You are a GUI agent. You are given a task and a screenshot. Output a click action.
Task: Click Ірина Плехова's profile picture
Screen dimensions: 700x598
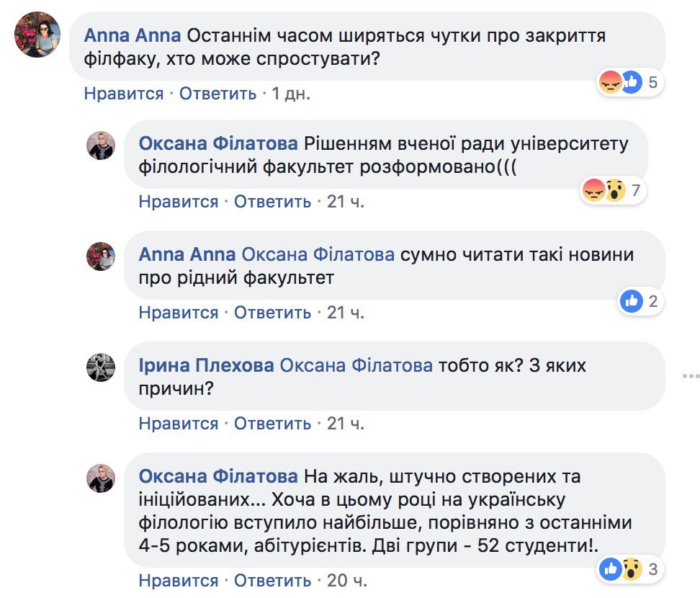click(101, 367)
